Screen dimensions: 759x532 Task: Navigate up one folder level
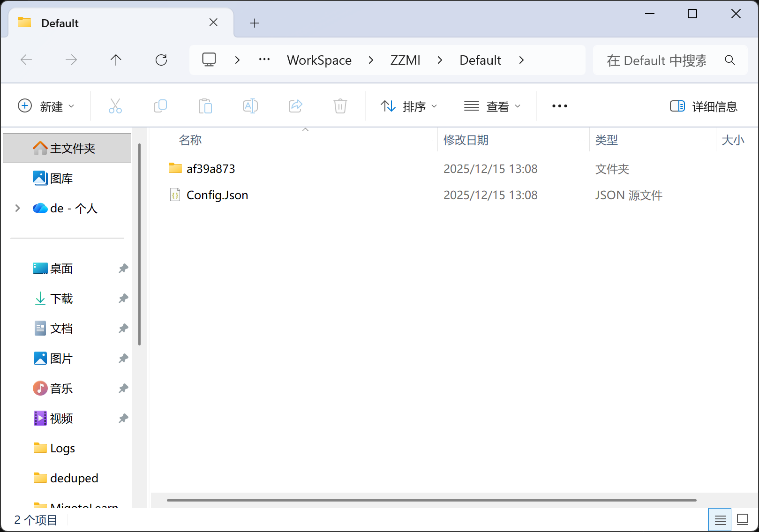tap(116, 60)
